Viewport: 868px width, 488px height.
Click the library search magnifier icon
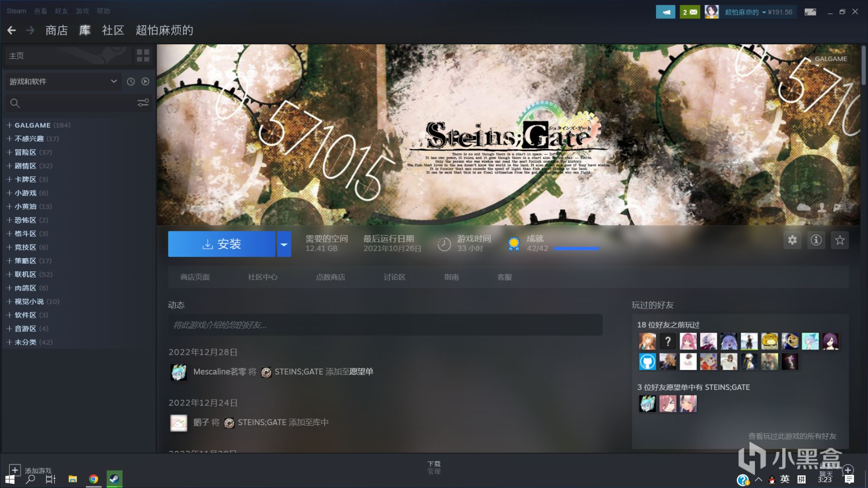click(15, 103)
